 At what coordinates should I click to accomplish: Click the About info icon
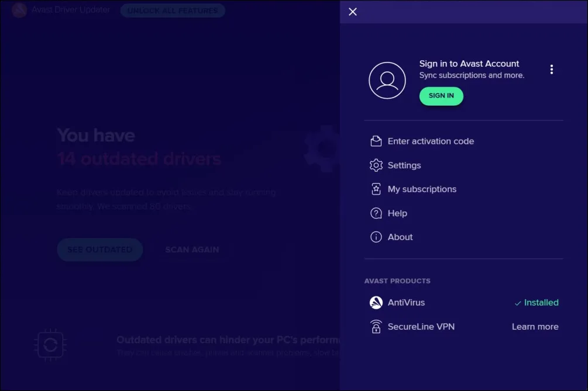coord(376,237)
